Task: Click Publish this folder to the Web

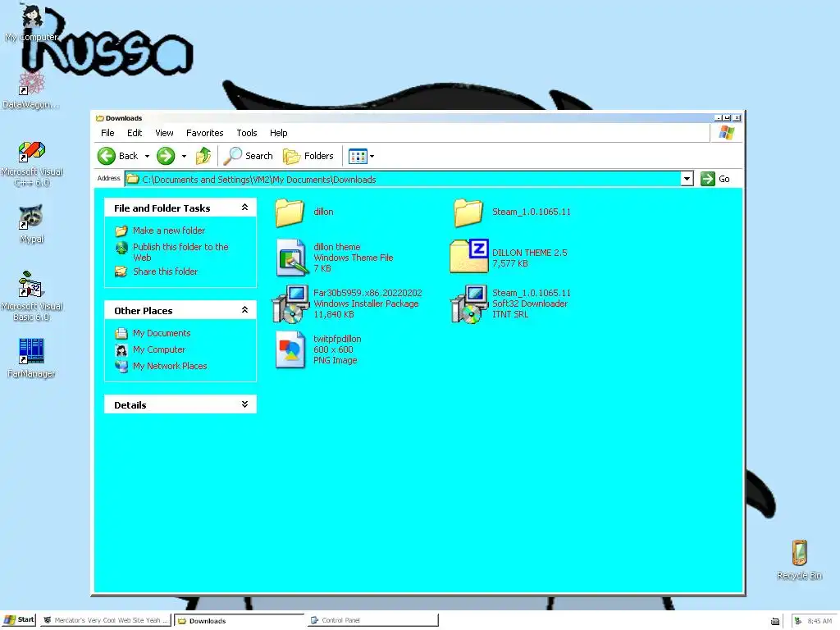Action: [180, 252]
